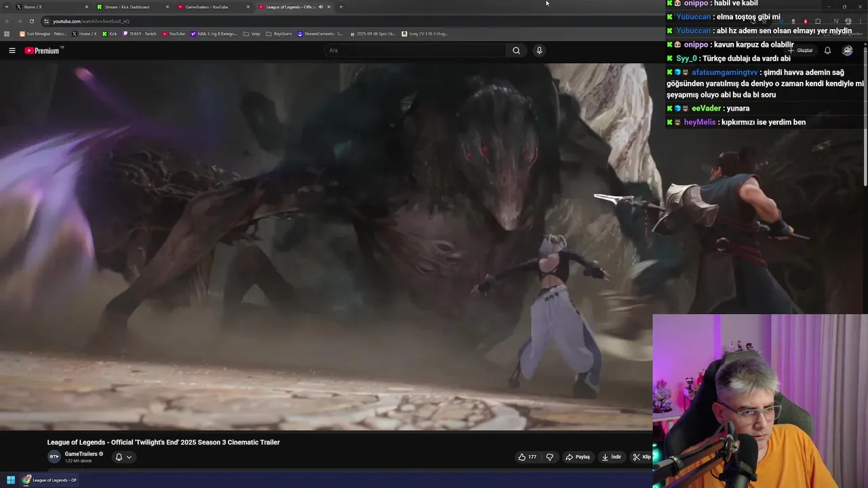
Task: Open a new browser tab
Action: pyautogui.click(x=341, y=7)
